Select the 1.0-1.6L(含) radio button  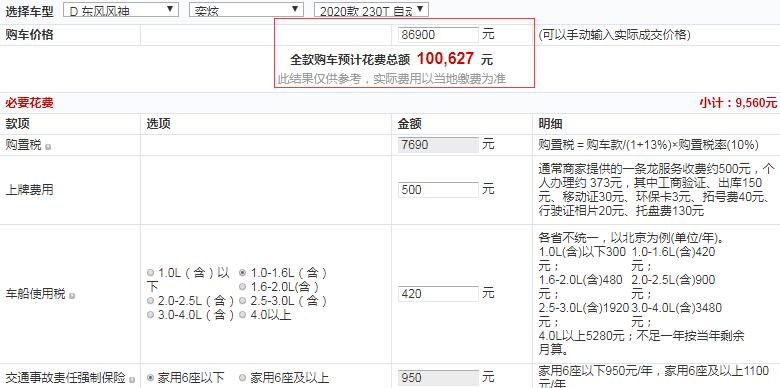click(243, 273)
